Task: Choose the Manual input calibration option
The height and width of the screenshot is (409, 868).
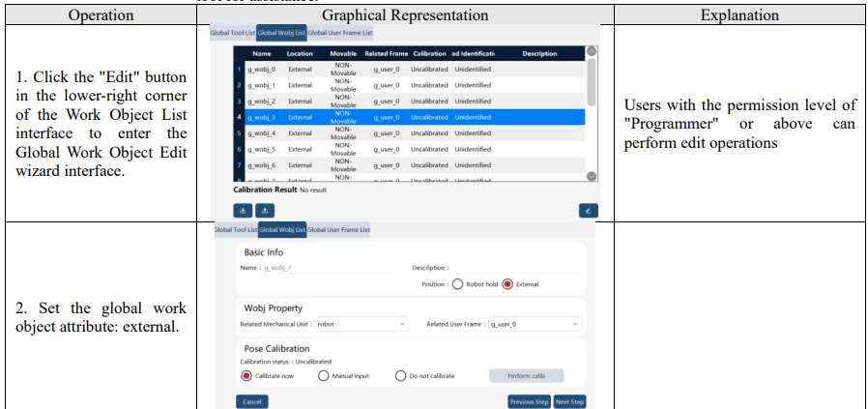Action: pos(324,376)
